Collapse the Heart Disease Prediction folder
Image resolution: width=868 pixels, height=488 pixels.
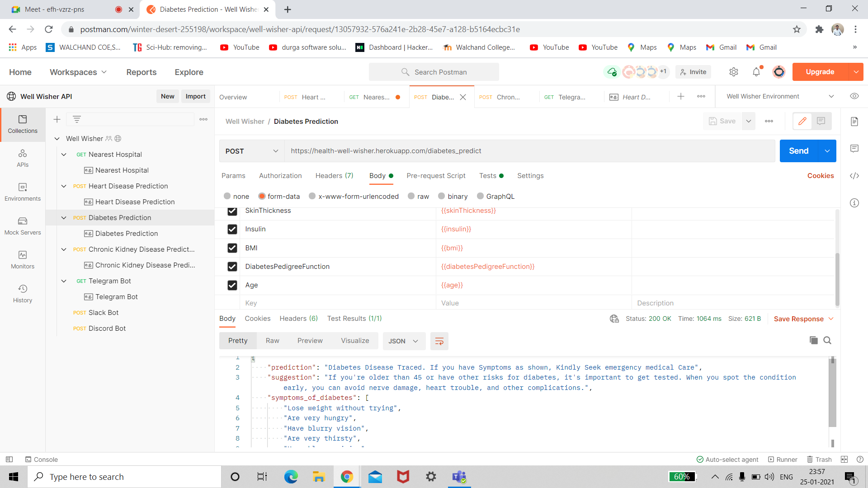pyautogui.click(x=64, y=186)
